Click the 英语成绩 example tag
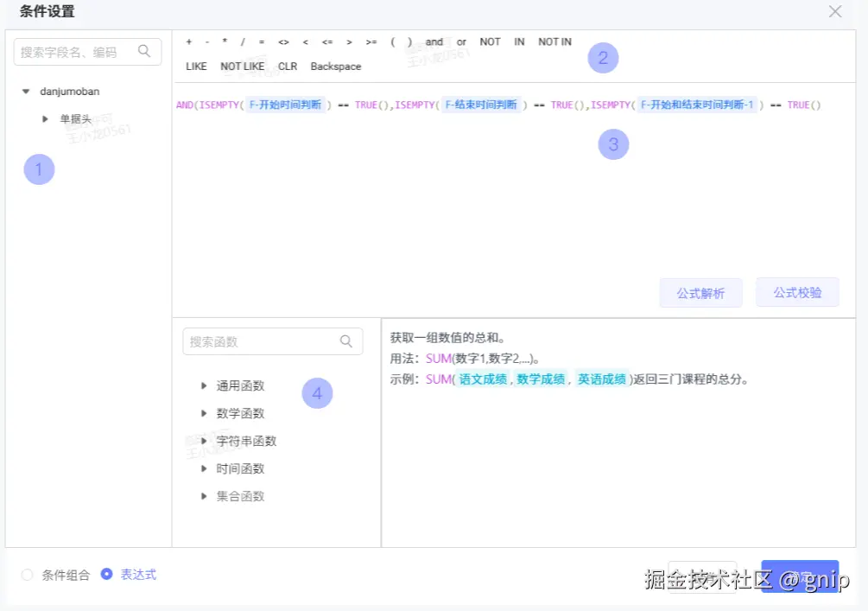The height and width of the screenshot is (611, 868). pyautogui.click(x=602, y=379)
